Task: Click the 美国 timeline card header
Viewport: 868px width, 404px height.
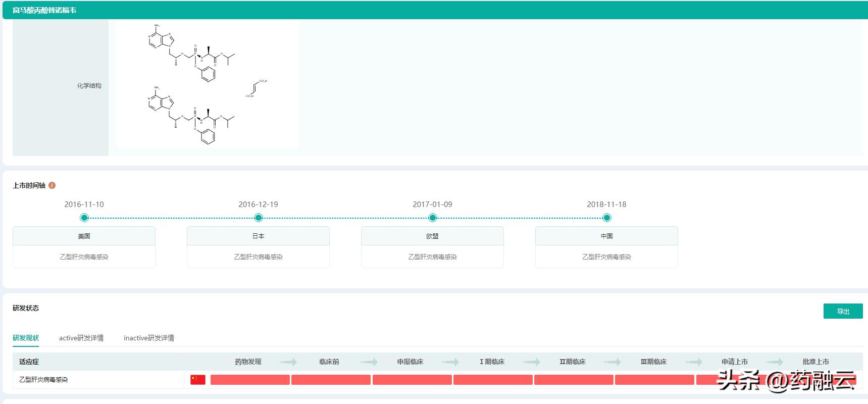Action: [x=84, y=236]
